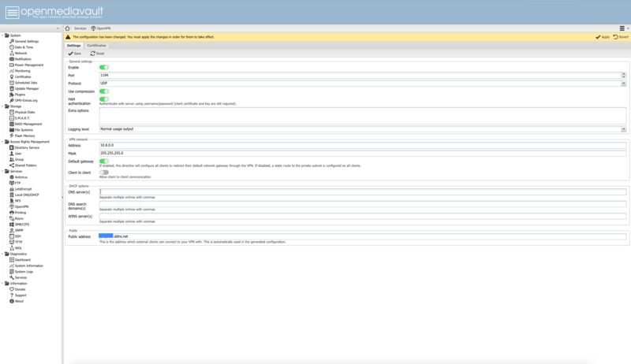The height and width of the screenshot is (364, 631).
Task: Open Shared Folders in the sidebar
Action: [25, 165]
